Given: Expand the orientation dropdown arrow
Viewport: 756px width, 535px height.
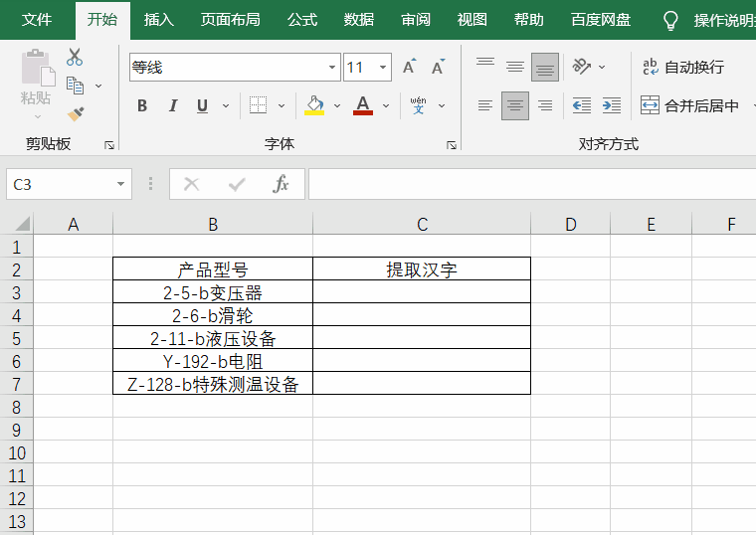Looking at the screenshot, I should 602,67.
